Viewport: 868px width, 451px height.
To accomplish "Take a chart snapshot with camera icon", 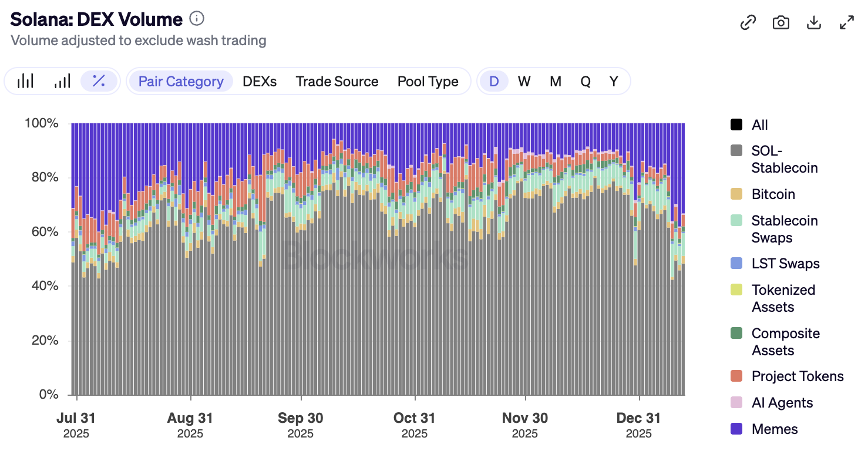I will click(780, 23).
